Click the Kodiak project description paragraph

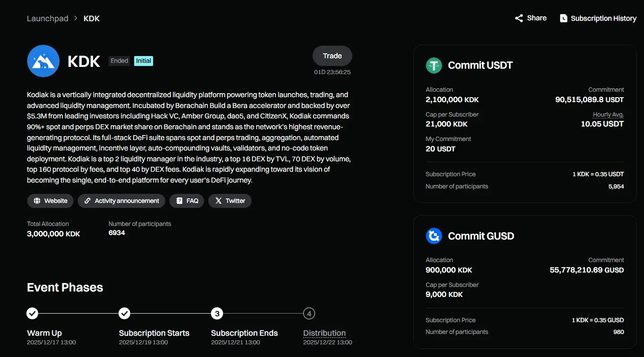coord(189,137)
